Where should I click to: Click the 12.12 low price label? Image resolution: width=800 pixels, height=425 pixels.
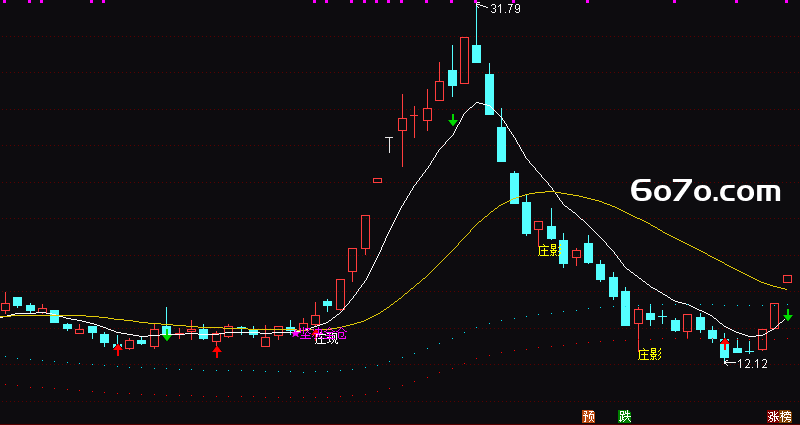tap(752, 364)
